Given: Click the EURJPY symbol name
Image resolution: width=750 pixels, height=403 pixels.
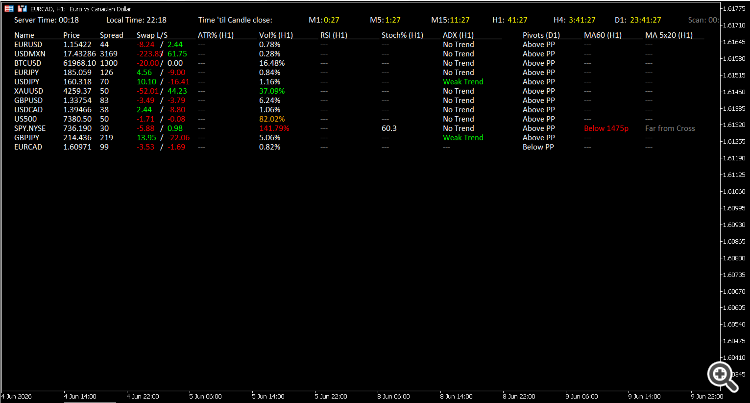Looking at the screenshot, I should pos(26,73).
